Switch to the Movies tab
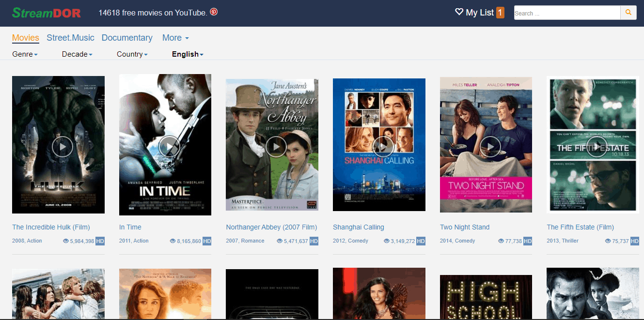The image size is (644, 320). 26,38
